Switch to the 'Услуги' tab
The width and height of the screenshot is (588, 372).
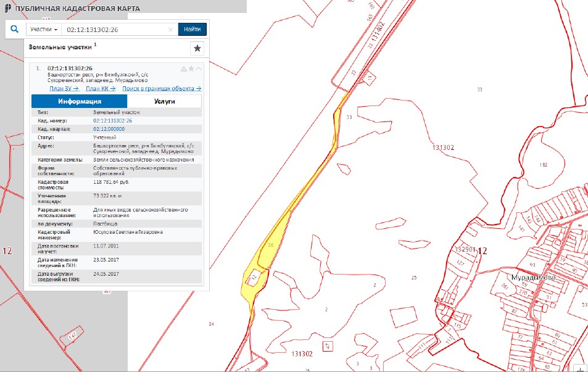(165, 101)
